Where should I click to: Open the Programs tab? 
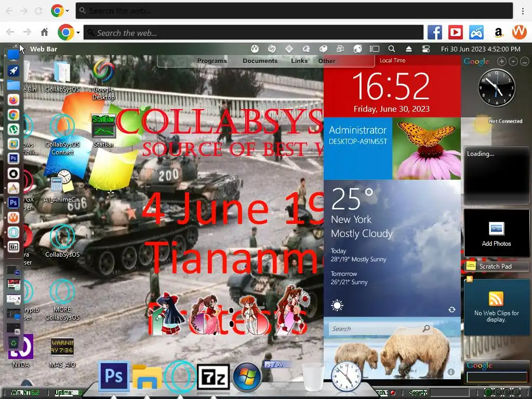(212, 61)
